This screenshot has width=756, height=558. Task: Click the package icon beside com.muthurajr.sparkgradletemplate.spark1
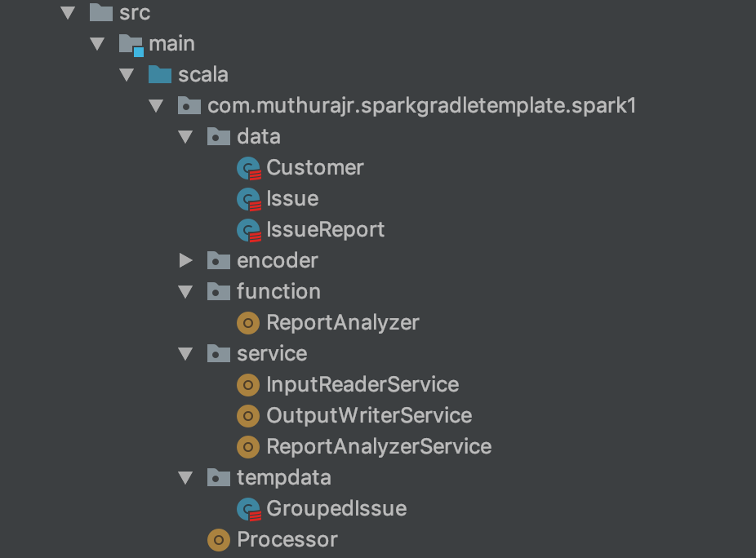(189, 105)
